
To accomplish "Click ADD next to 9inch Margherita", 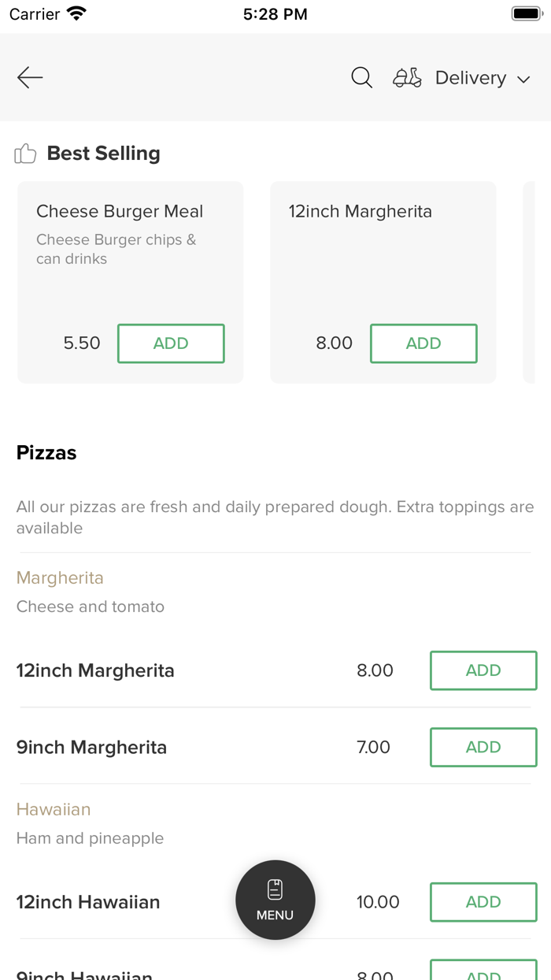I will click(x=483, y=747).
